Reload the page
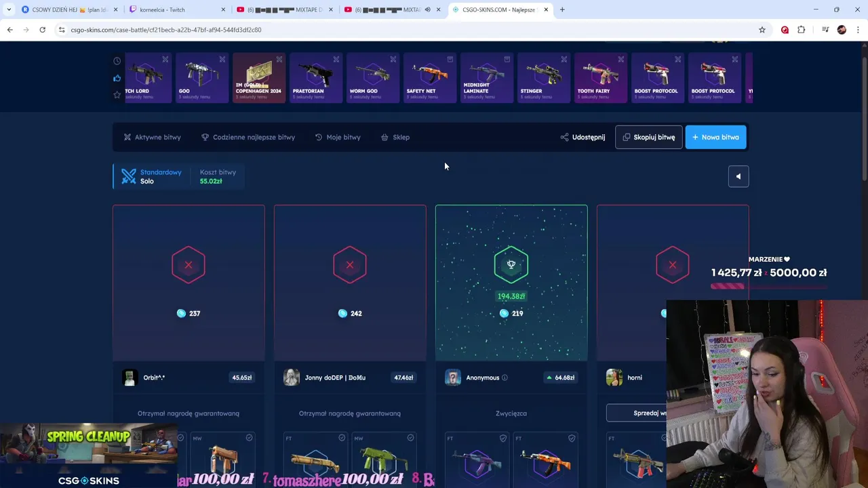Image resolution: width=868 pixels, height=488 pixels. click(42, 30)
